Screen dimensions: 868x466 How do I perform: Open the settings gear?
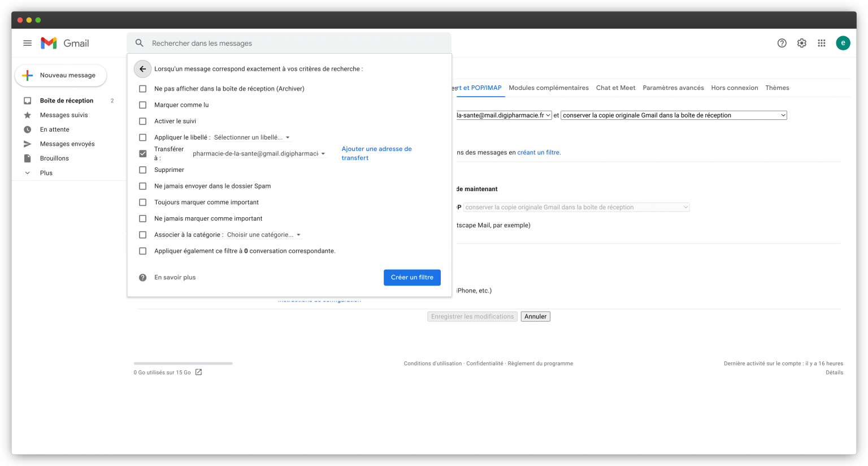801,43
